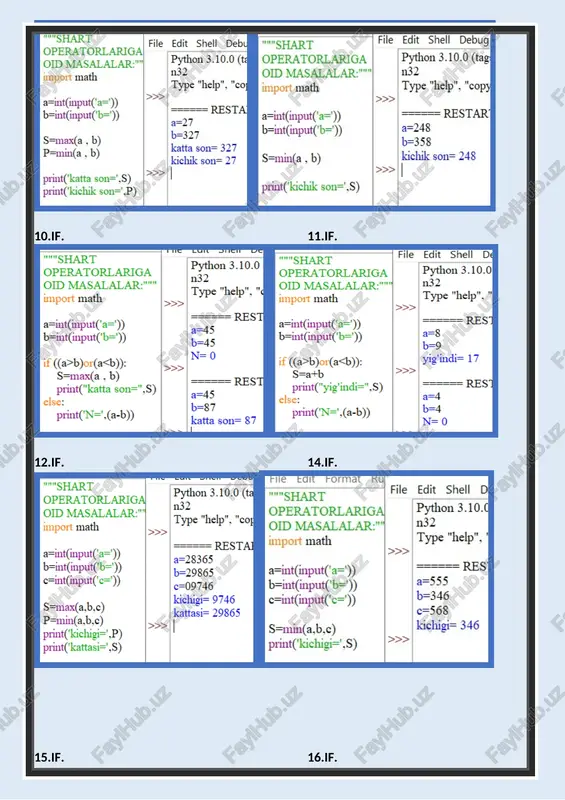Click the '10.IF.' caption label
The height and width of the screenshot is (800, 565).
50,236
